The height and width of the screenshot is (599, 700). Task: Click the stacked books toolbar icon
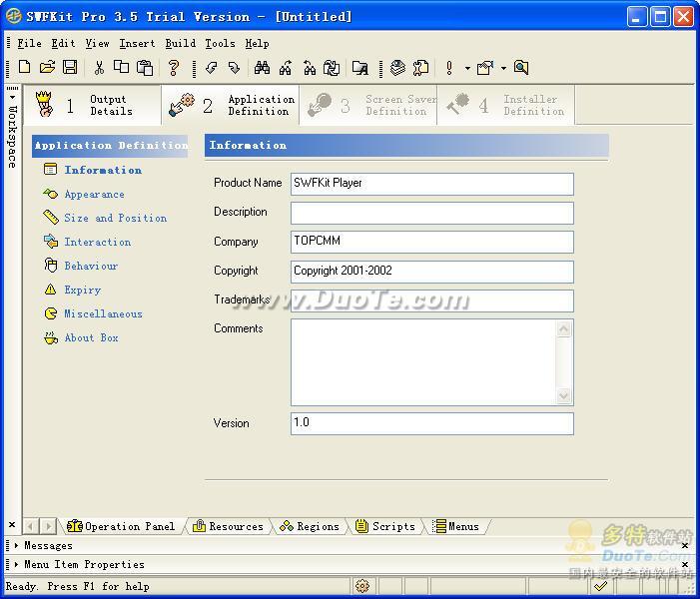(397, 68)
